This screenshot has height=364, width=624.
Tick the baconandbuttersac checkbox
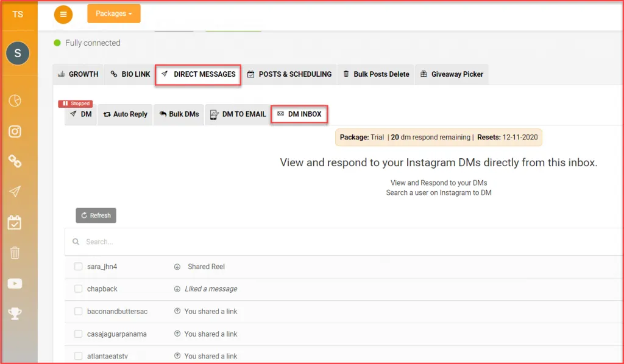tap(77, 311)
